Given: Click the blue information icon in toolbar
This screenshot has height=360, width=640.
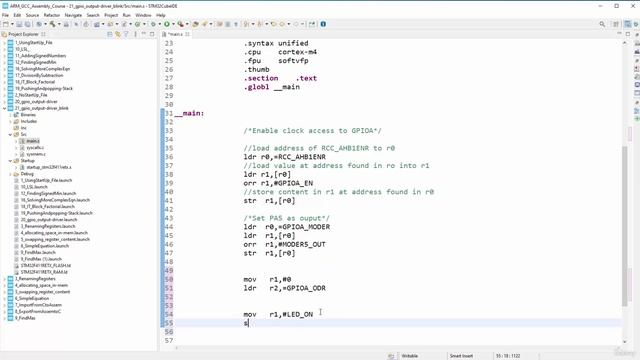Looking at the screenshot, I should [323, 24].
